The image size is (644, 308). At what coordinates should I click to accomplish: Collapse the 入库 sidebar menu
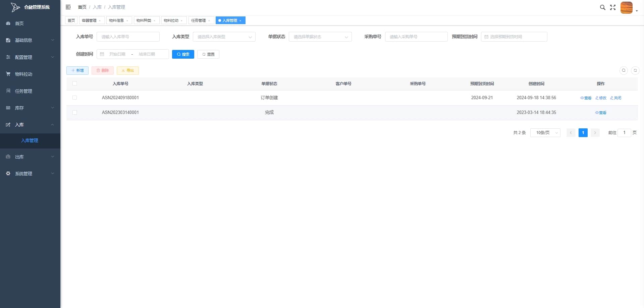tap(30, 125)
